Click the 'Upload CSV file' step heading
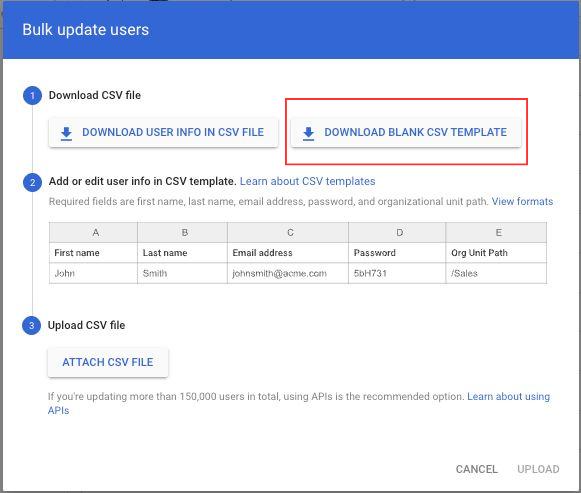Screen dimensions: 581x493 click(86, 325)
